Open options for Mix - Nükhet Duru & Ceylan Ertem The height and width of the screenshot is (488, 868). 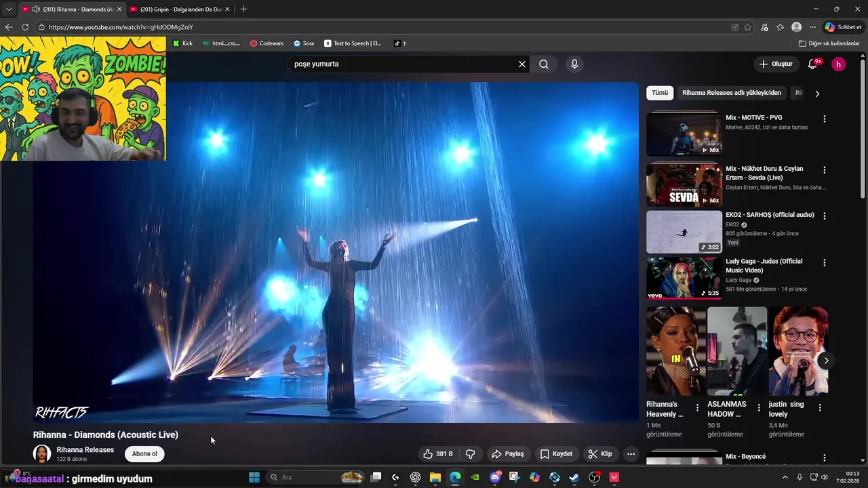point(825,170)
